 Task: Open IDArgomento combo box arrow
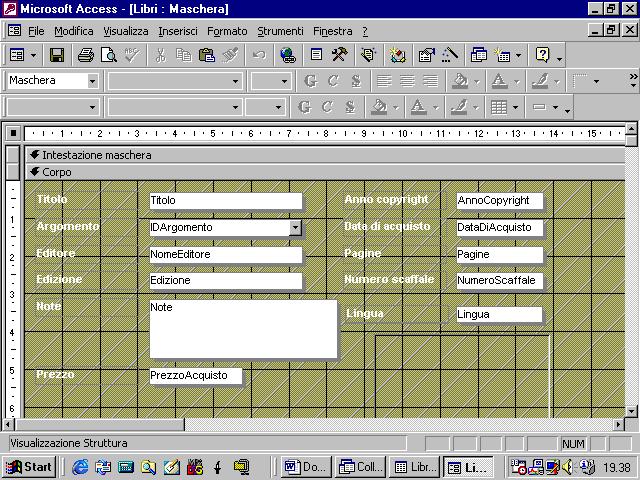[x=295, y=227]
